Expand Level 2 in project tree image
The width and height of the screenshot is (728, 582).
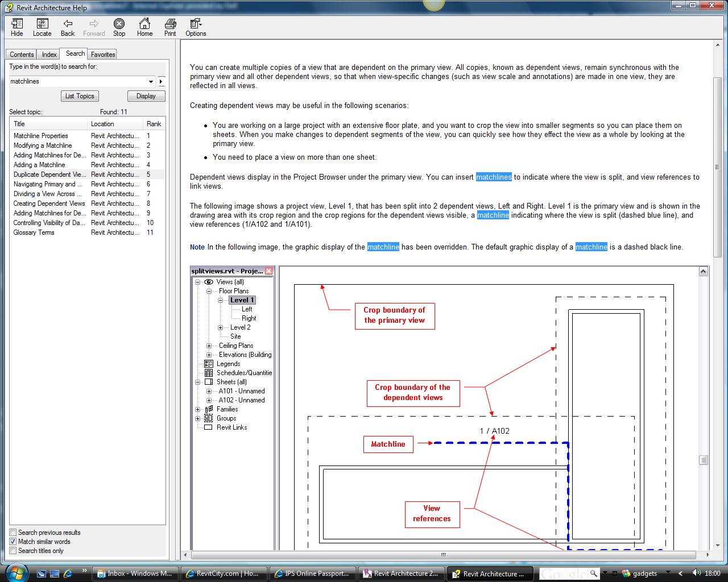click(221, 327)
